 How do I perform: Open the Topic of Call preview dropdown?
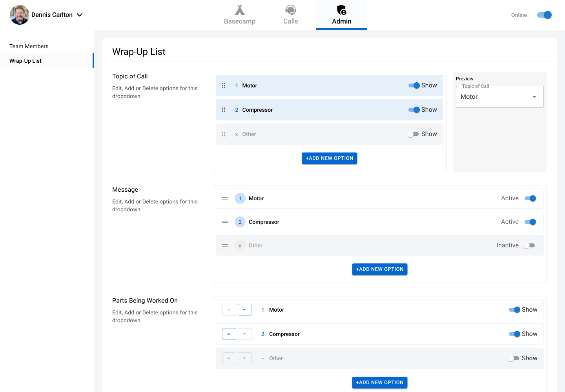click(x=499, y=97)
